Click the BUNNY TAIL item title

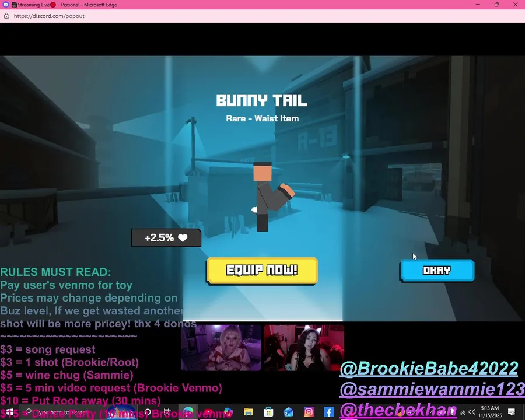[x=261, y=100]
